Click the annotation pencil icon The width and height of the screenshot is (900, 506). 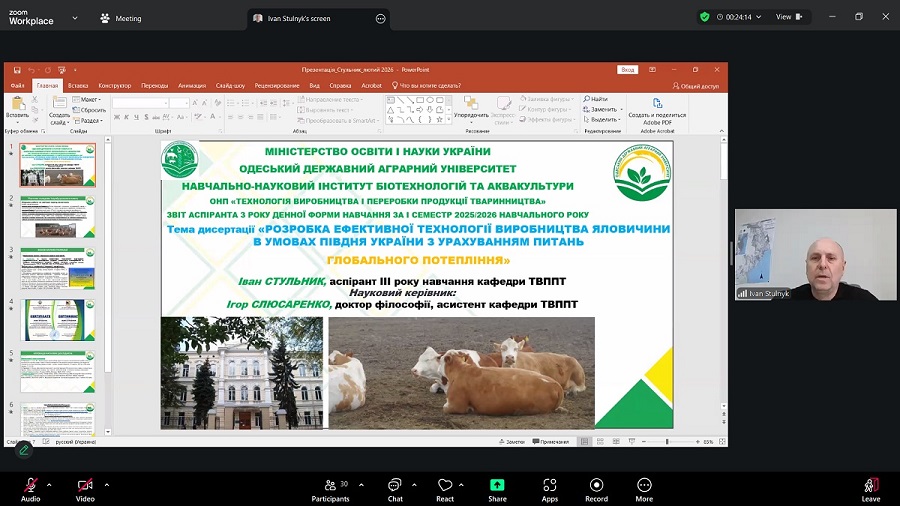(x=23, y=450)
